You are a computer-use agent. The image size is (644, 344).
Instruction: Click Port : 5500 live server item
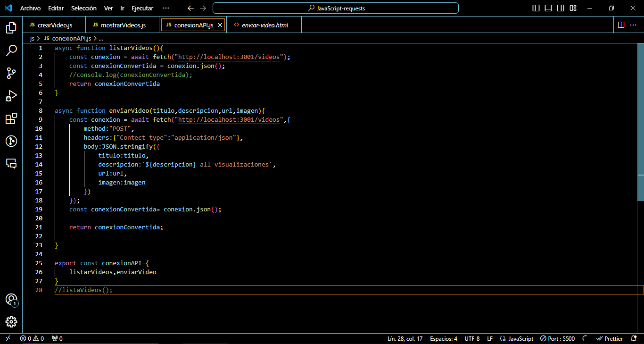pos(558,338)
